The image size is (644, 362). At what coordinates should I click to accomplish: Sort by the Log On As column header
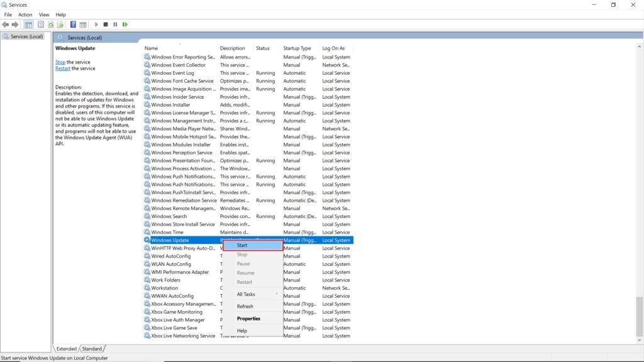[x=336, y=48]
